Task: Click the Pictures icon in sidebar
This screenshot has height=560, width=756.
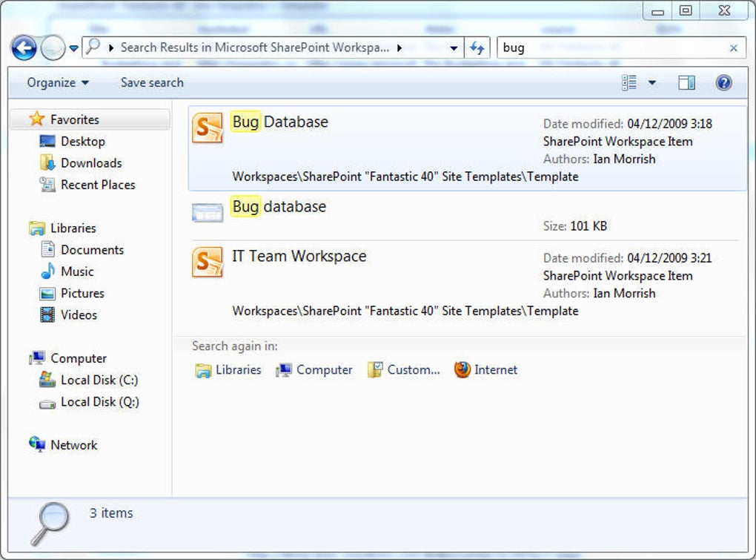Action: (x=47, y=293)
